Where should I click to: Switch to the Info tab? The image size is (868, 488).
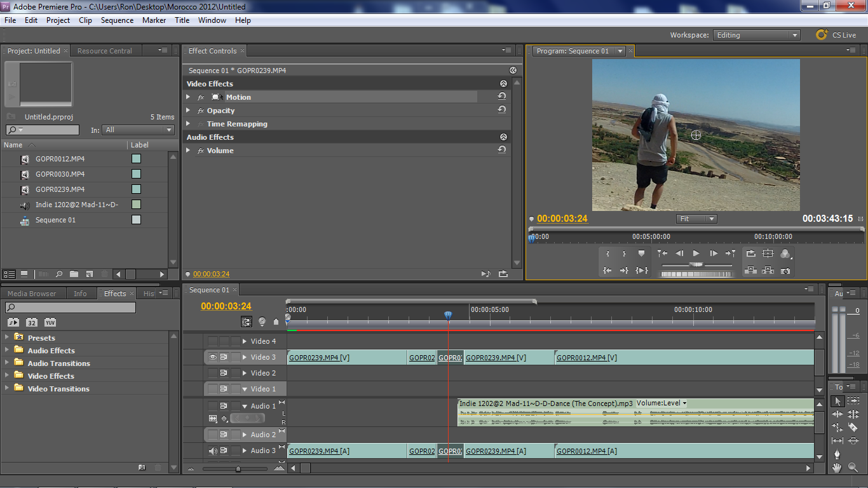(80, 294)
